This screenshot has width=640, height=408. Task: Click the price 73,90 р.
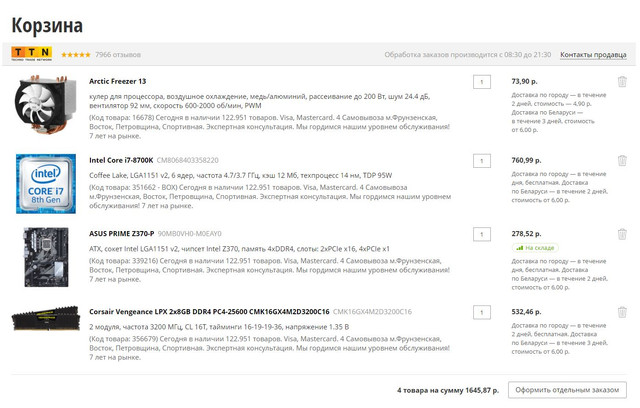pyautogui.click(x=524, y=82)
